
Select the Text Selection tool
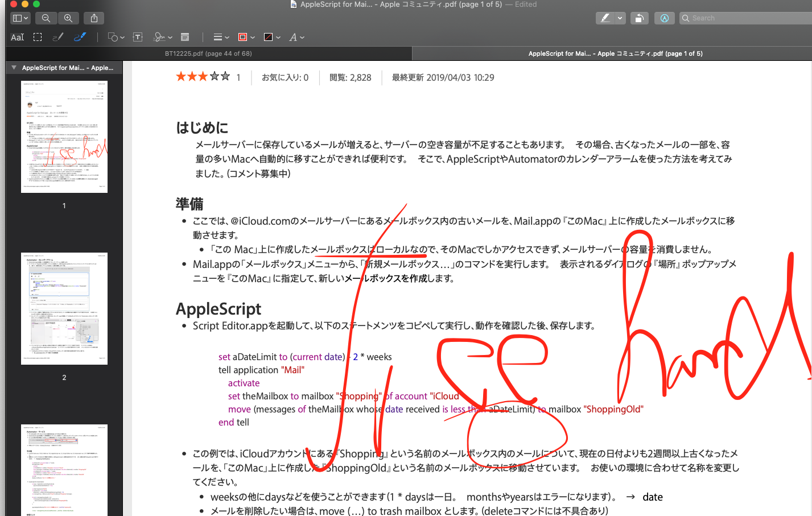(18, 38)
